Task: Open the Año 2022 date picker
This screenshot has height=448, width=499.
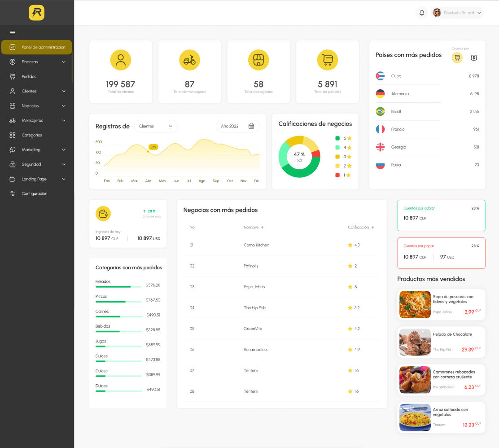Action: pyautogui.click(x=237, y=126)
